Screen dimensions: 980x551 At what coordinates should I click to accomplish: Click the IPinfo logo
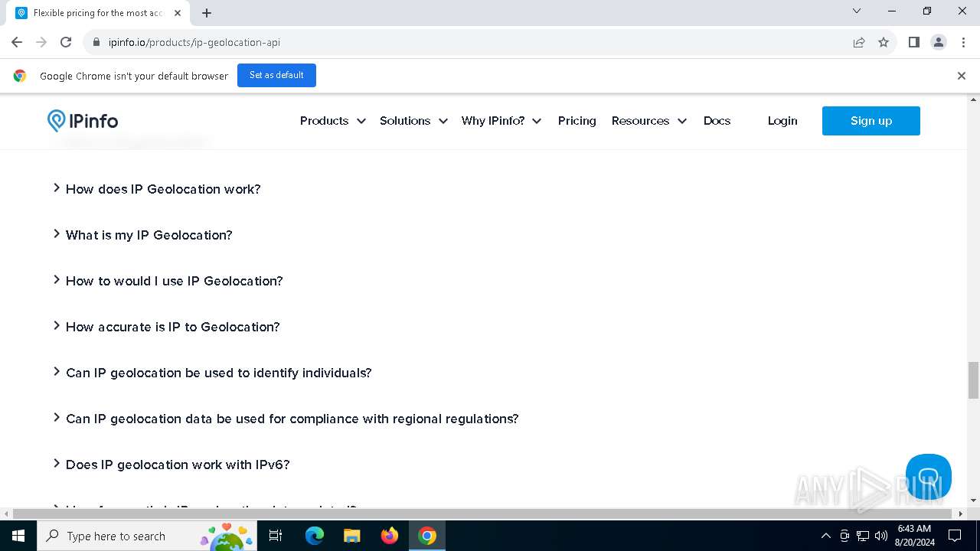83,121
